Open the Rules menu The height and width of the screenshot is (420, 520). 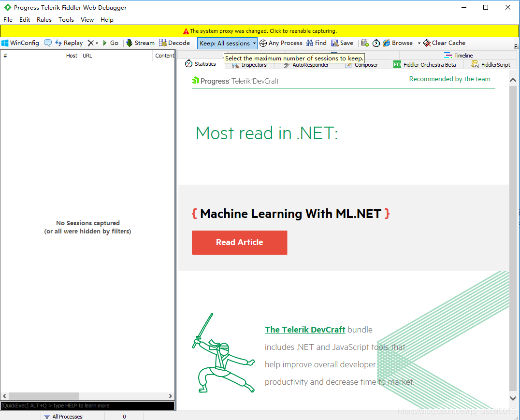coord(44,19)
